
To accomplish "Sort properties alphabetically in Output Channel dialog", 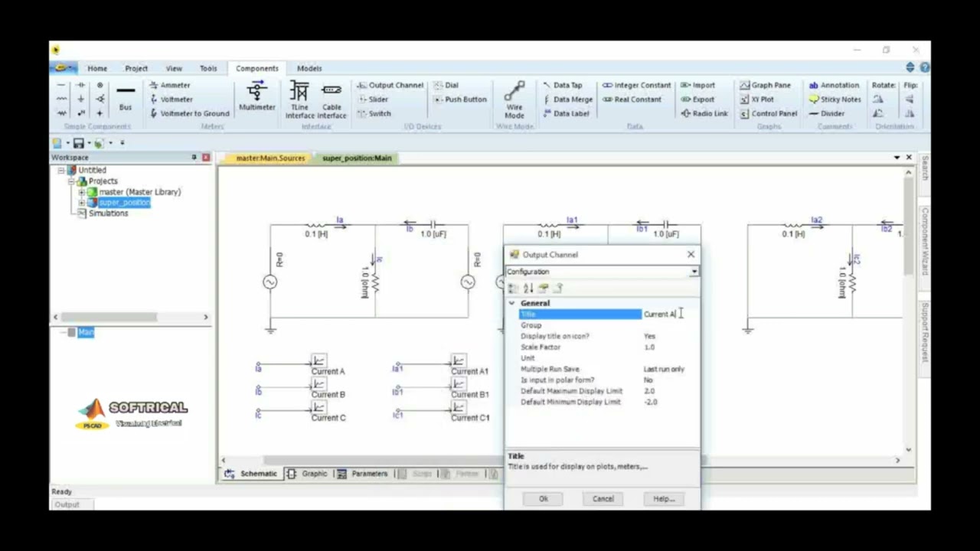I will (528, 288).
